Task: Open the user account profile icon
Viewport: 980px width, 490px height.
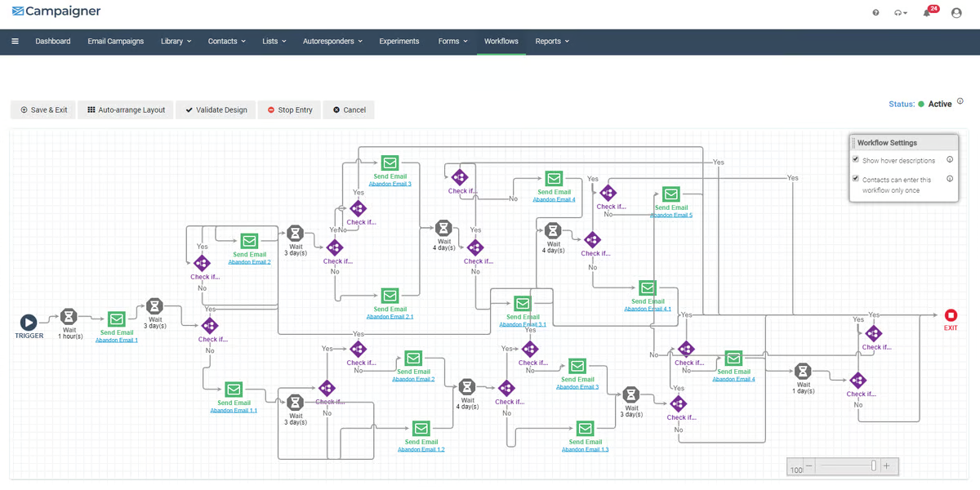Action: (x=956, y=13)
